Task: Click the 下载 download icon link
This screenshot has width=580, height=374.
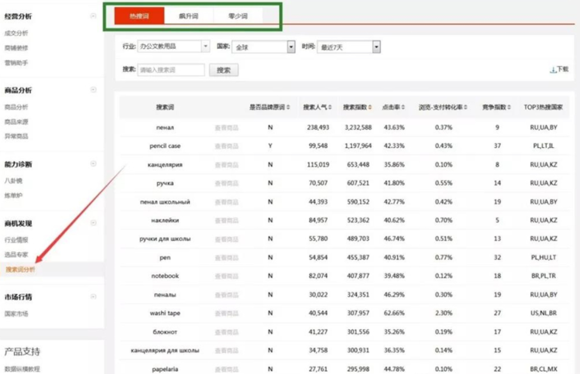Action: click(x=559, y=69)
